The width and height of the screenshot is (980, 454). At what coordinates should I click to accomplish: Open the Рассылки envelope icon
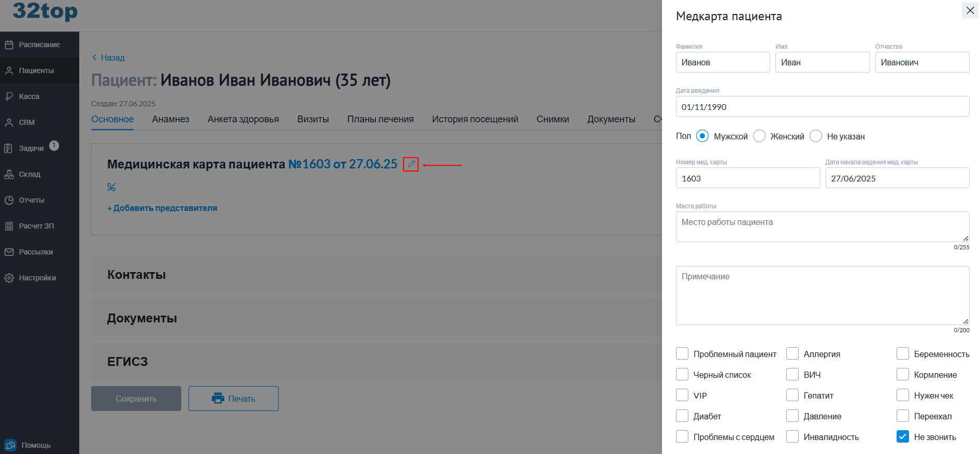[x=9, y=252]
